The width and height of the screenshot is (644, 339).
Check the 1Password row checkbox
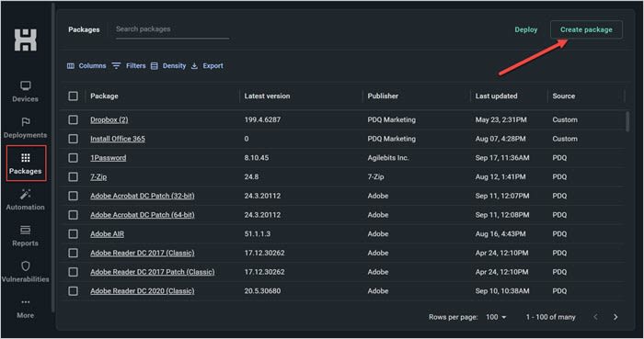pos(73,158)
